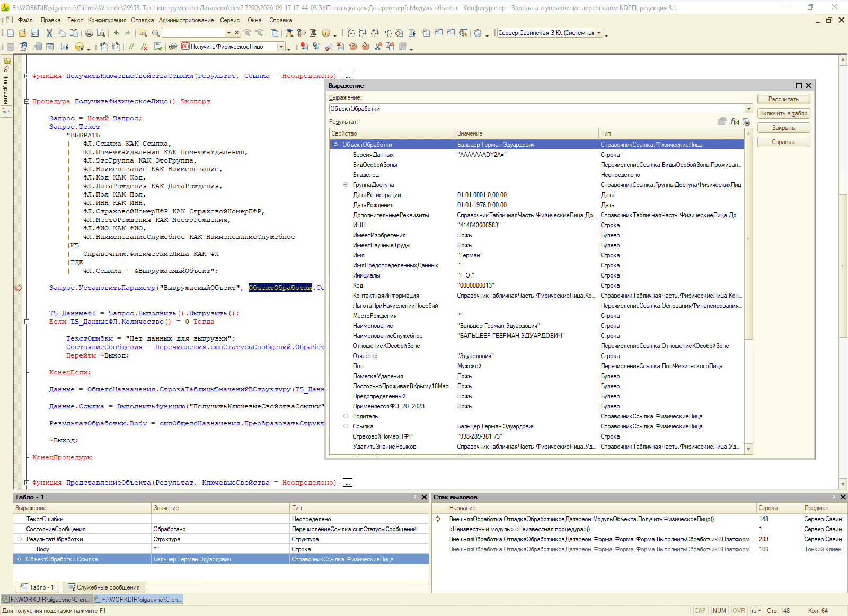Click the Print toolbar icon

point(89,33)
